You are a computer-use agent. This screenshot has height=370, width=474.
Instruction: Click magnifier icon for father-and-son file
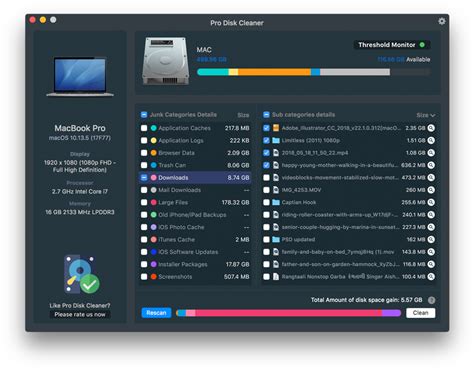pyautogui.click(x=431, y=264)
